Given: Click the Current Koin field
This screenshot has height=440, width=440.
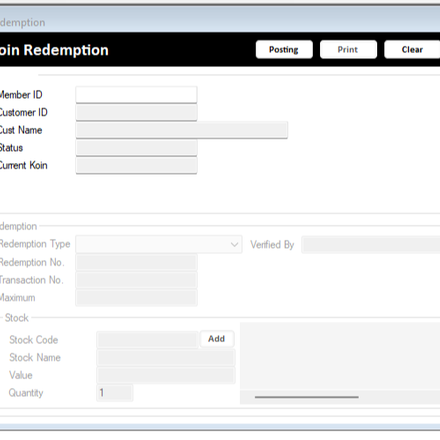Looking at the screenshot, I should (136, 165).
